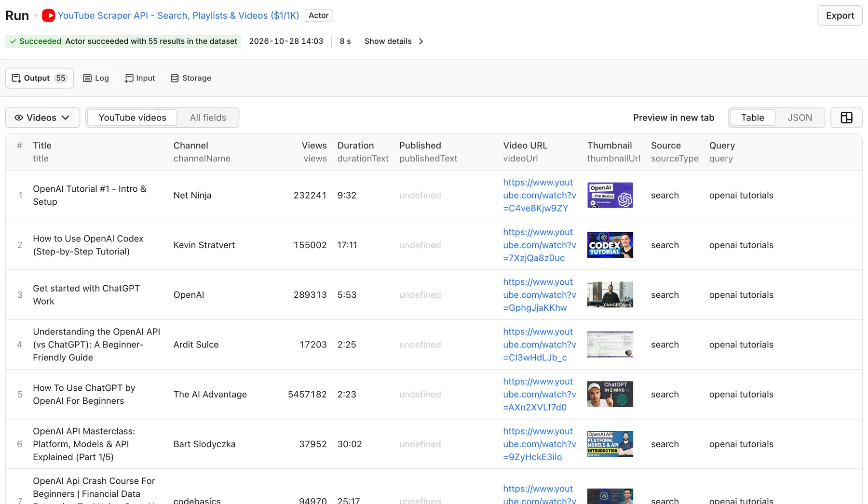Viewport: 868px width, 504px height.
Task: Open The AI Advantage video URL link
Action: pos(540,394)
